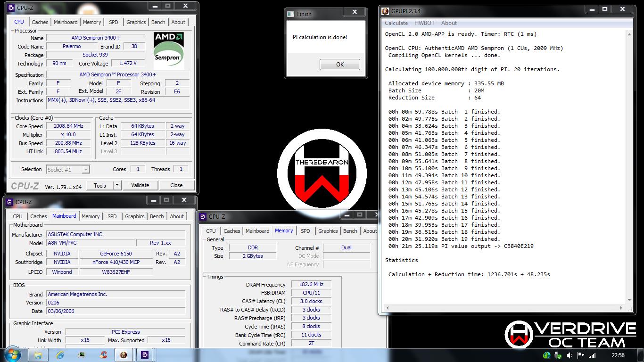The width and height of the screenshot is (644, 362).
Task: Open About tab in top CPU-Z window
Action: click(178, 22)
